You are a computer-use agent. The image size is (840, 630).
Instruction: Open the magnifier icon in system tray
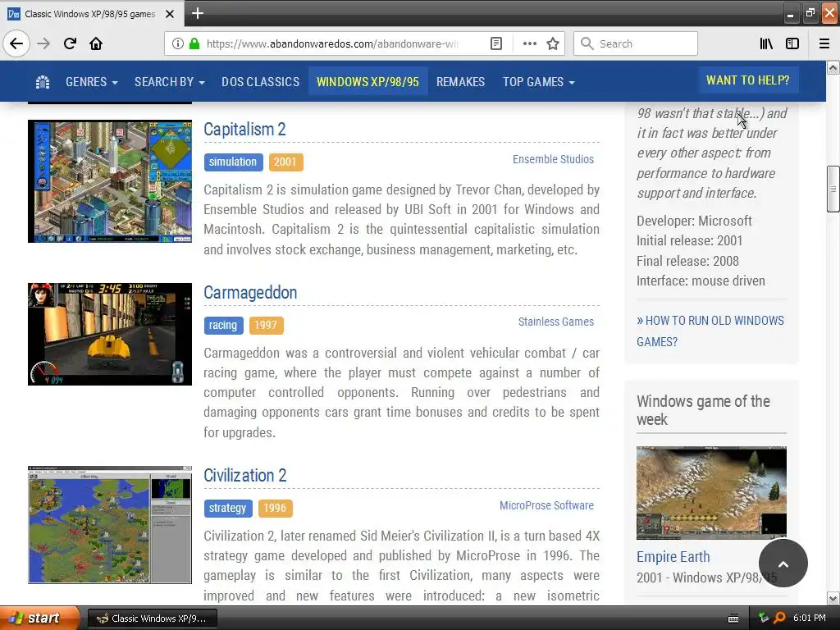tap(779, 618)
